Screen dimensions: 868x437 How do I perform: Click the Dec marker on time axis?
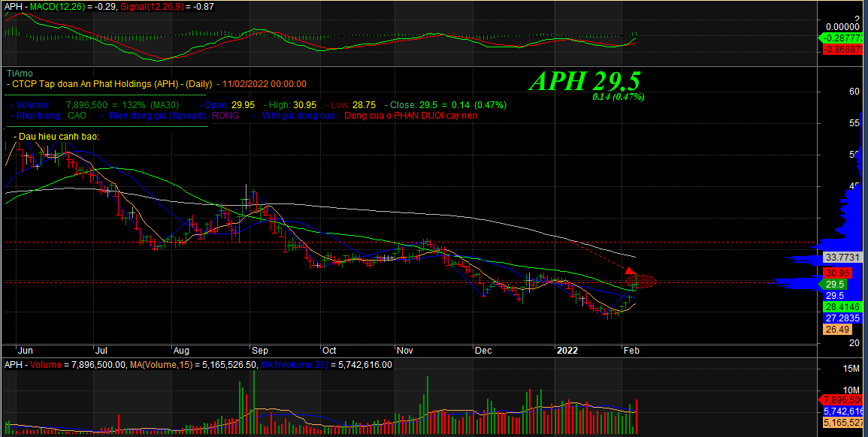483,351
